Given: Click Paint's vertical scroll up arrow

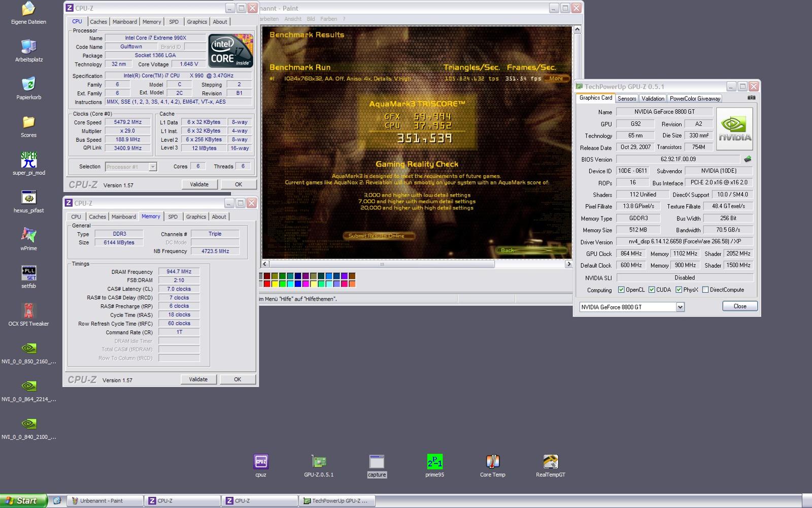Looking at the screenshot, I should coord(577,29).
